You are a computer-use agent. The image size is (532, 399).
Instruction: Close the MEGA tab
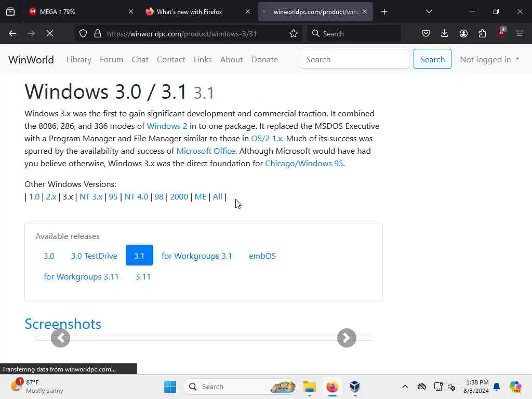click(x=131, y=12)
